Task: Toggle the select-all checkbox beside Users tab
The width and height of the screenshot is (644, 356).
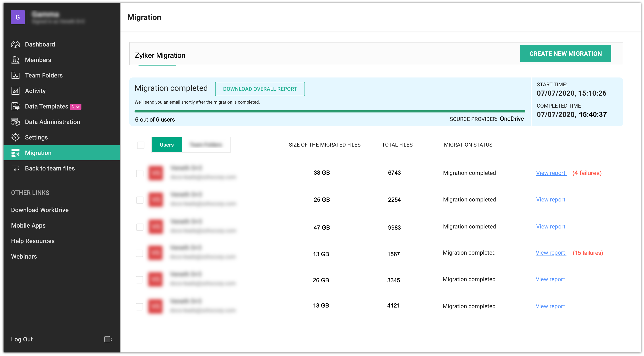Action: [x=141, y=145]
